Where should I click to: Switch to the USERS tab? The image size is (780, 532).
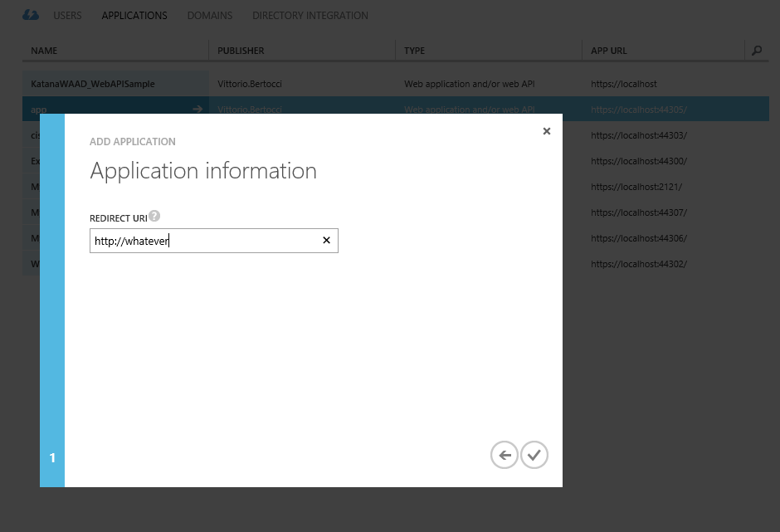67,16
